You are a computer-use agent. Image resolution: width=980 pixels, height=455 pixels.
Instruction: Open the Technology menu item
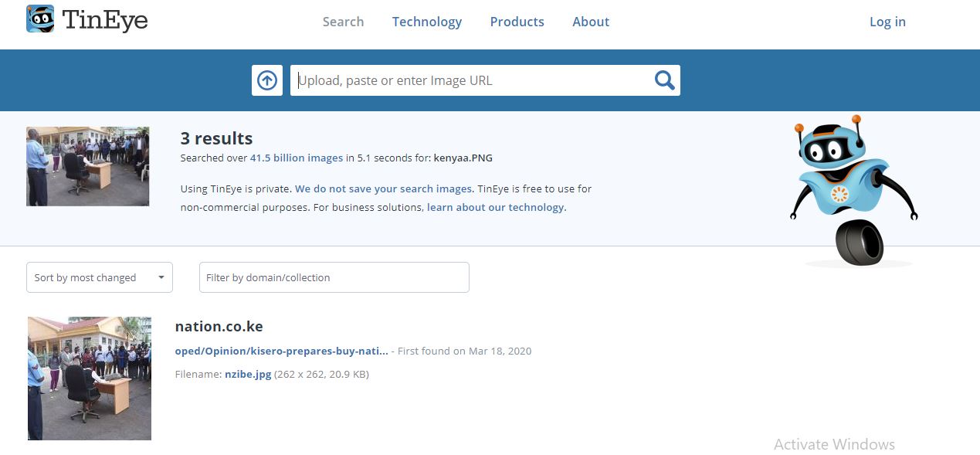click(x=426, y=22)
